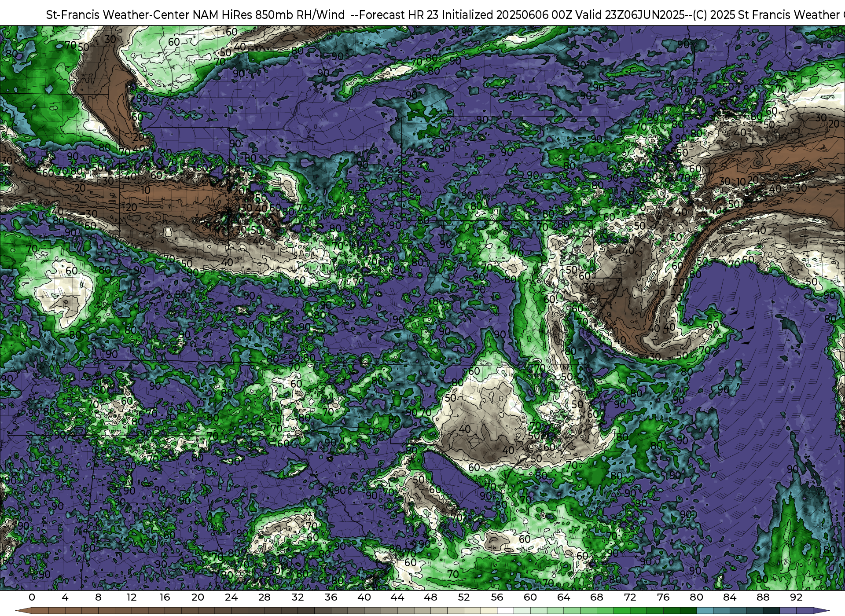Image resolution: width=845 pixels, height=616 pixels.
Task: Click the colorbar label 64
Action: pyautogui.click(x=563, y=598)
